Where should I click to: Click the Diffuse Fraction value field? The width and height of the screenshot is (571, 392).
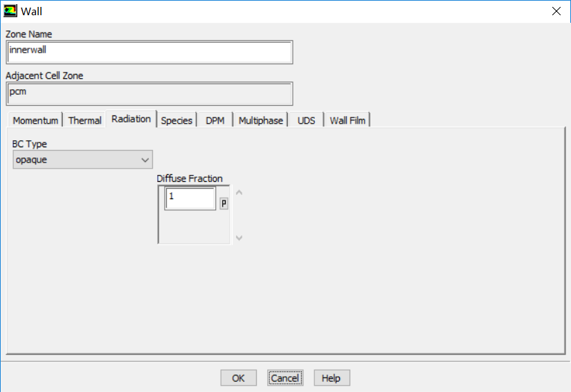(190, 198)
